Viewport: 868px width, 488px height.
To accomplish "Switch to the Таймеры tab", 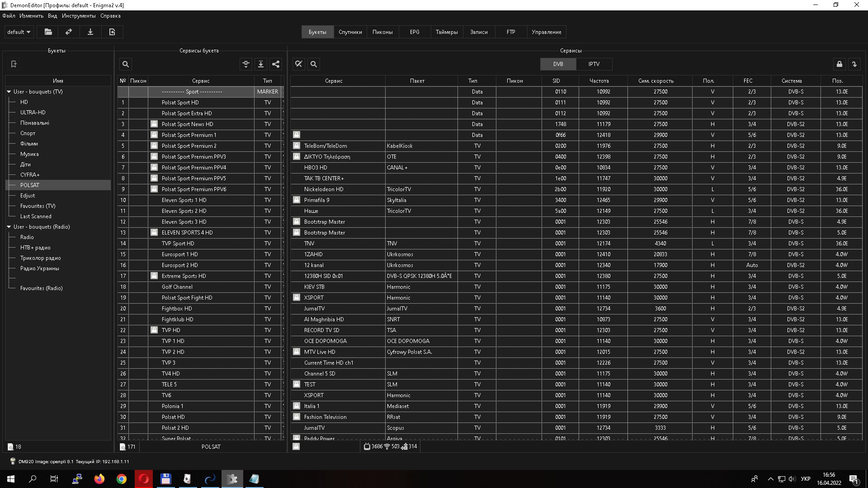I will point(447,32).
